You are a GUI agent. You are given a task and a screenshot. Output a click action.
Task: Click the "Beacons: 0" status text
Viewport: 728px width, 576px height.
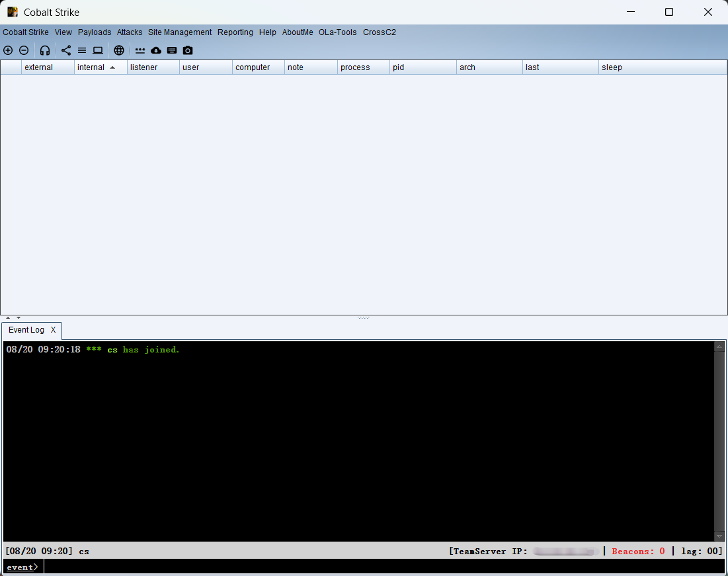[638, 552]
